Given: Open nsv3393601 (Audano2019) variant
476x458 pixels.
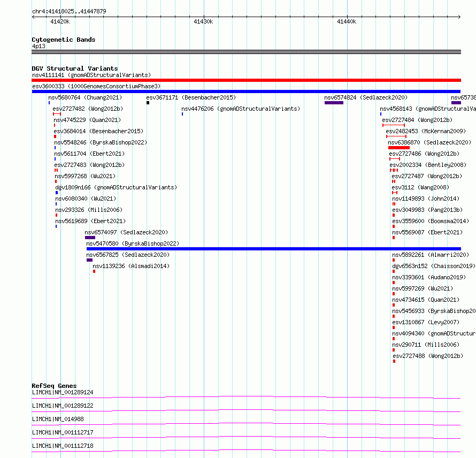Looking at the screenshot, I should [x=429, y=277].
